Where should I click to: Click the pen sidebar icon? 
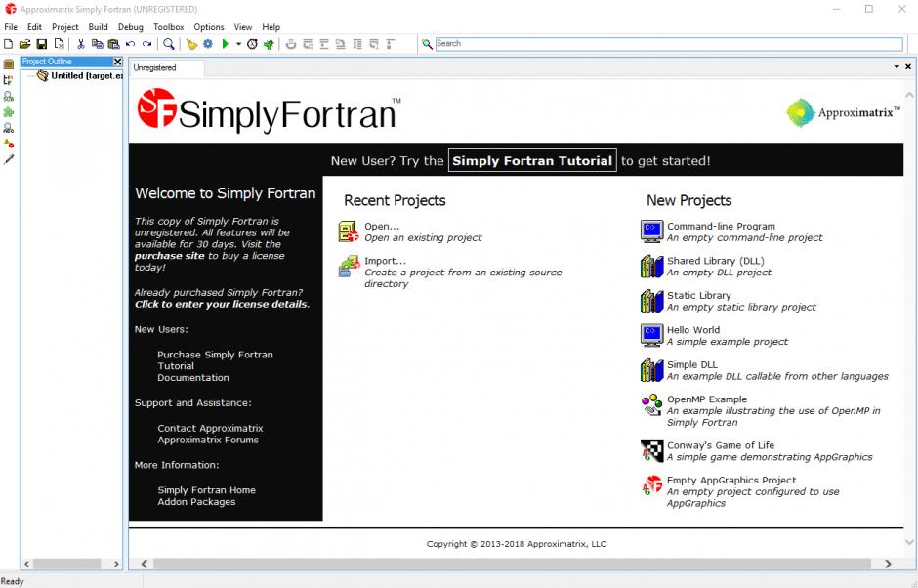(8, 159)
